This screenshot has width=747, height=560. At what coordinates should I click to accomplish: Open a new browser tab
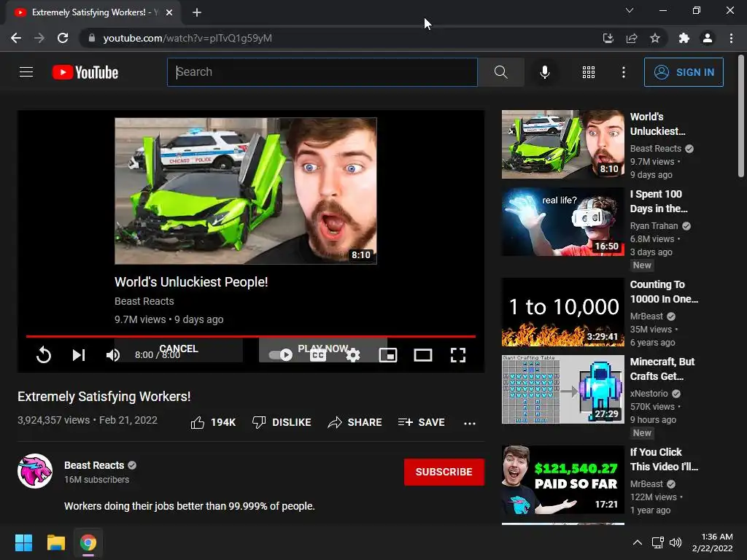pyautogui.click(x=197, y=12)
